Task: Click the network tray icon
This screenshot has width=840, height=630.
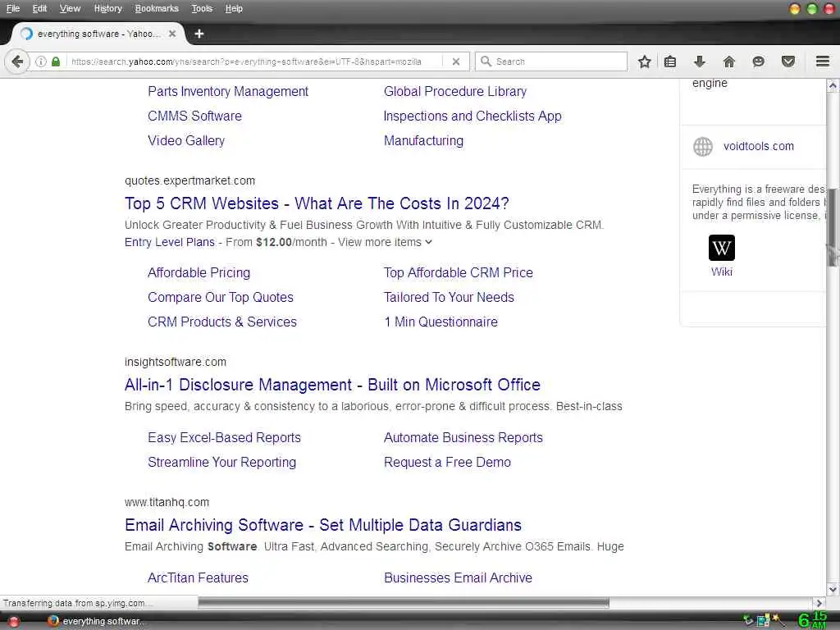Action: coord(763,622)
